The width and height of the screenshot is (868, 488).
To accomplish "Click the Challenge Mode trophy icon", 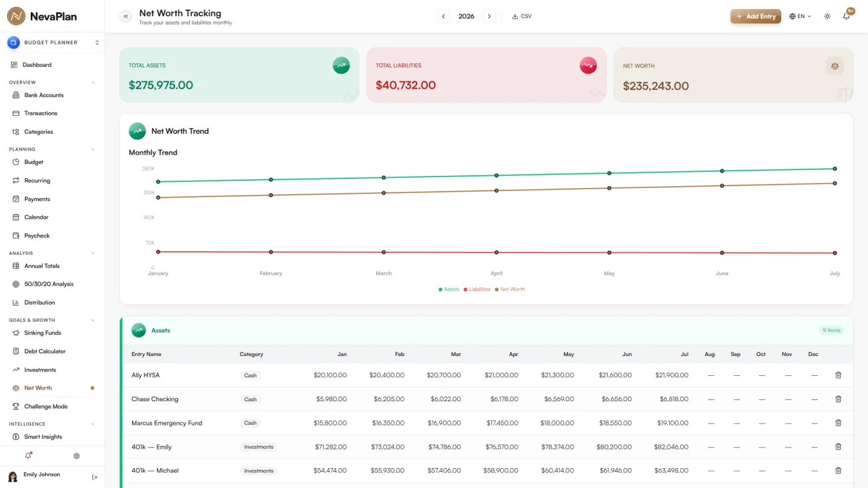I will coord(16,407).
